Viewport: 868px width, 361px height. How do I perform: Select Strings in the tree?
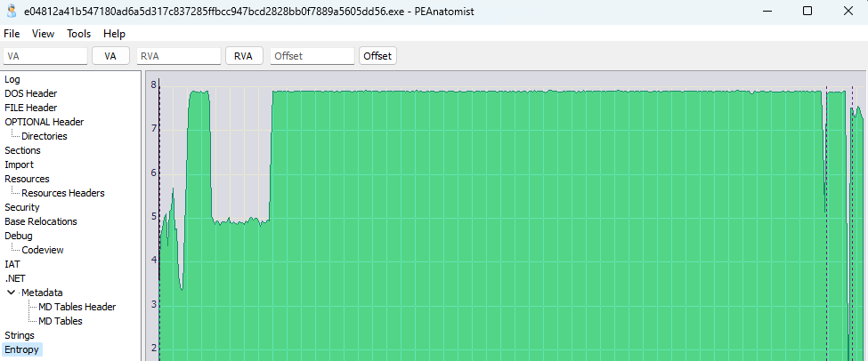[x=20, y=335]
